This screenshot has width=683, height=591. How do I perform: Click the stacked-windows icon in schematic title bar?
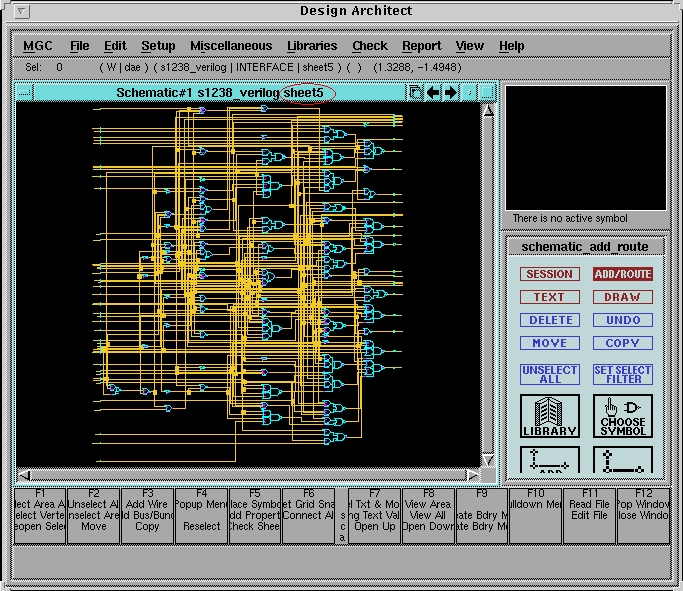click(x=415, y=93)
